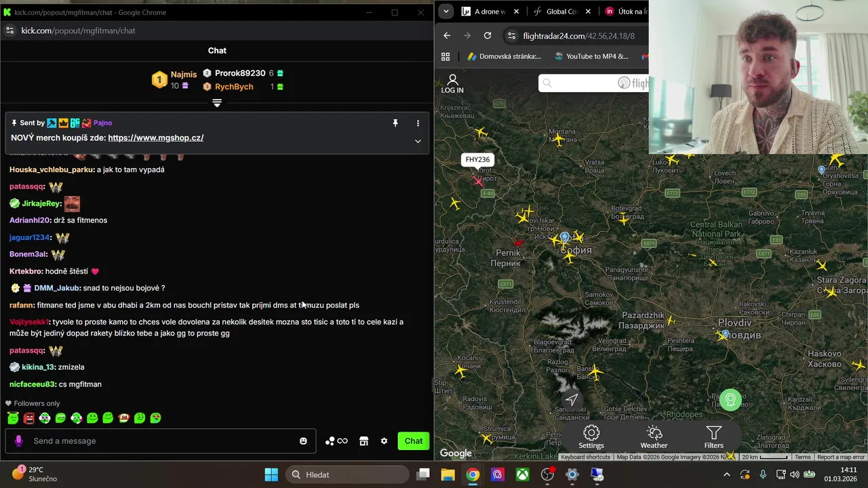Open the mgshop.cz merch link
The width and height of the screenshot is (868, 488).
coord(155,138)
